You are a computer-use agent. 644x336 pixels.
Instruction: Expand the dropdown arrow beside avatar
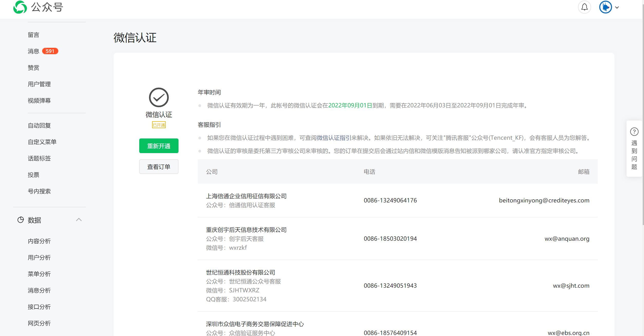pos(617,7)
